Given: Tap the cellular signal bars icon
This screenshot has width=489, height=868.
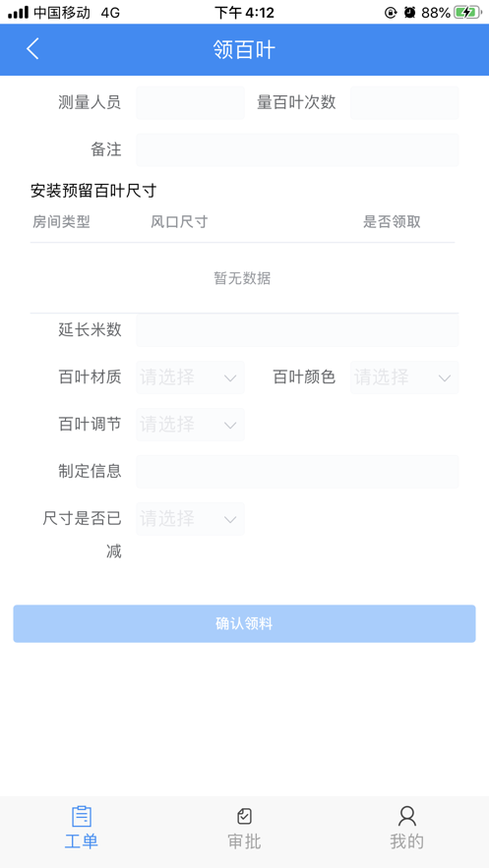Looking at the screenshot, I should 18,13.
